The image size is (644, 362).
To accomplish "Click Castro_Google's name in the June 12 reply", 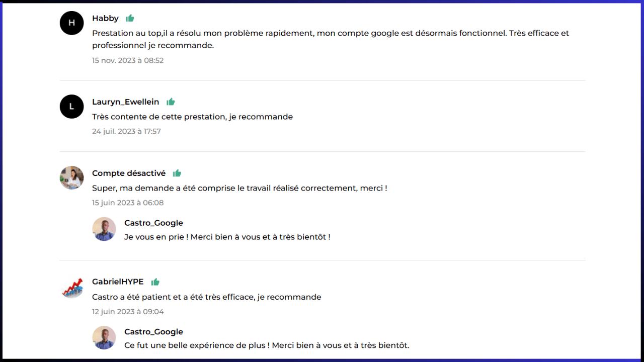I will (x=153, y=331).
